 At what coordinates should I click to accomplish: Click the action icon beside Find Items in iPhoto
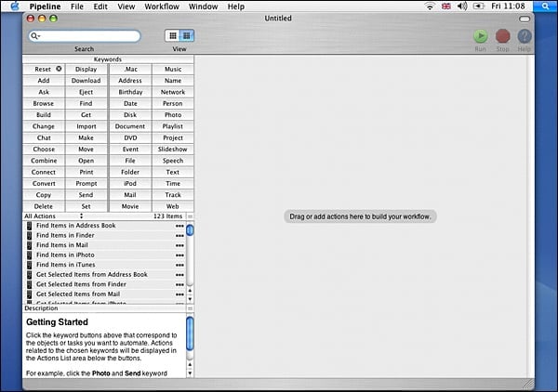pyautogui.click(x=29, y=255)
